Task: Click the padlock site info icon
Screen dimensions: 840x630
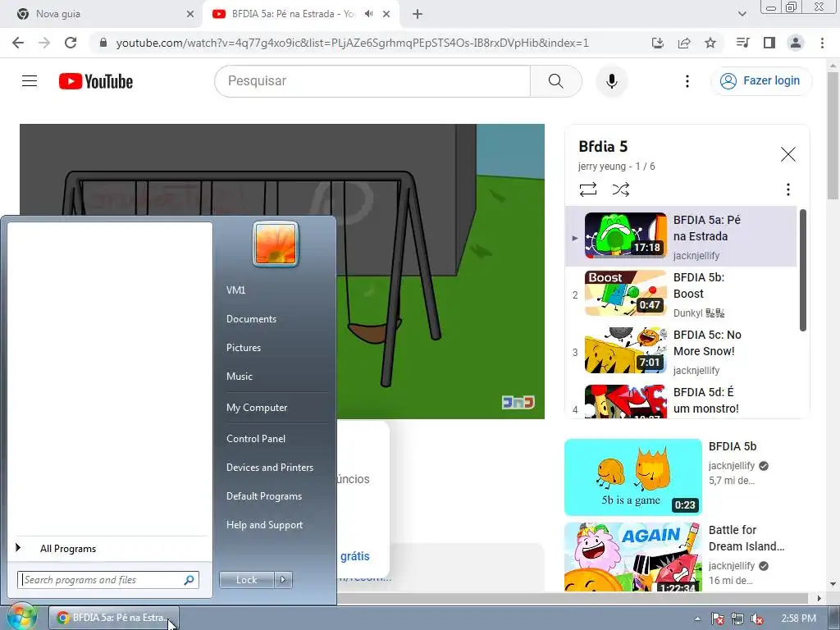Action: pyautogui.click(x=103, y=43)
